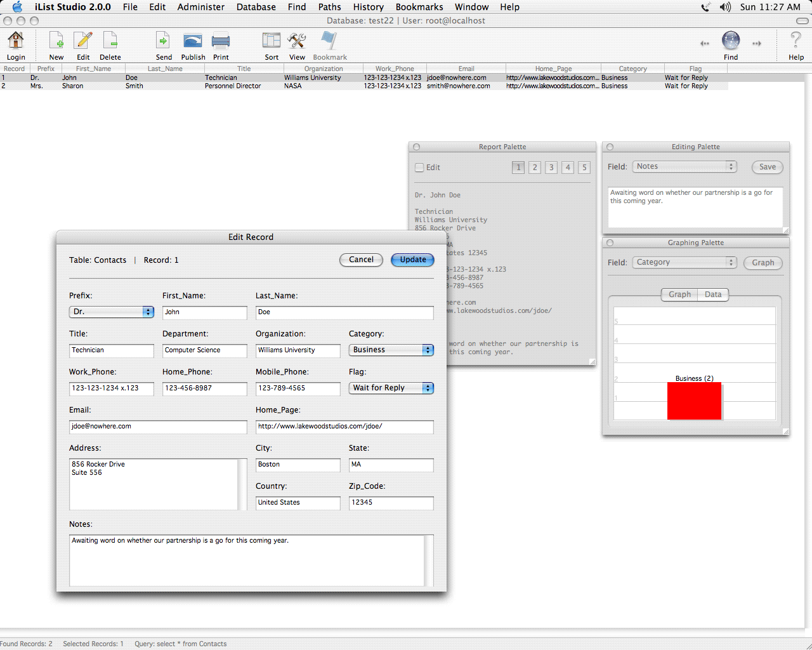
Task: Click the City input field showing Boston
Action: click(298, 465)
